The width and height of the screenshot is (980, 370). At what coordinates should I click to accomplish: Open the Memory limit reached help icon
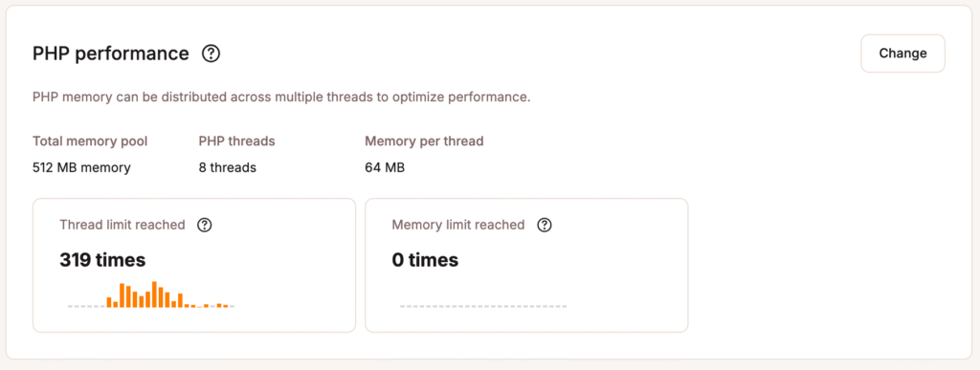[545, 226]
